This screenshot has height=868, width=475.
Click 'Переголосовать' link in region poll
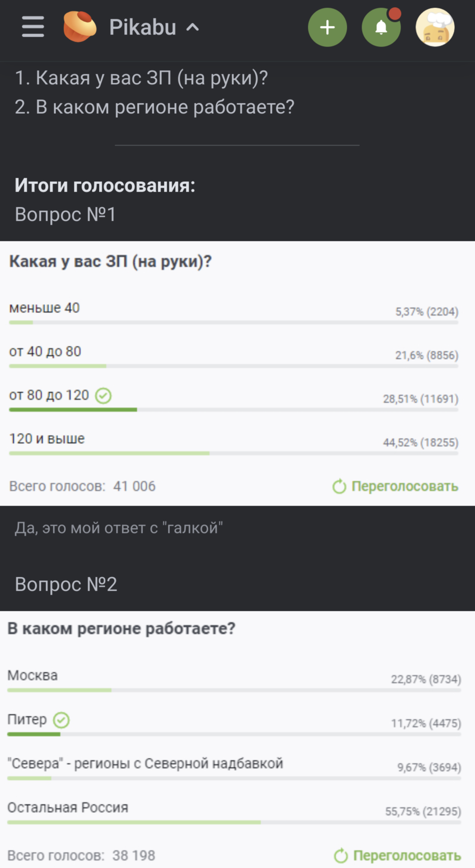[x=407, y=855]
